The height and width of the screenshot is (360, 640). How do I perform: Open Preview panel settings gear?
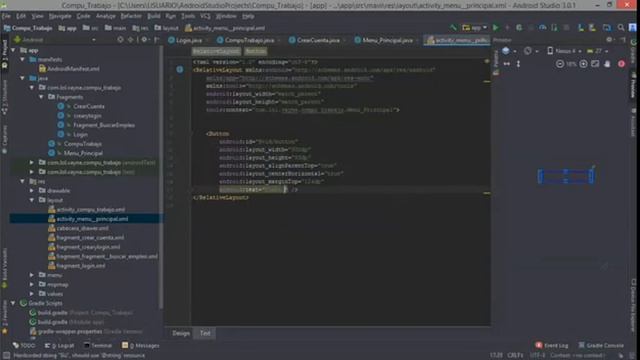point(609,40)
